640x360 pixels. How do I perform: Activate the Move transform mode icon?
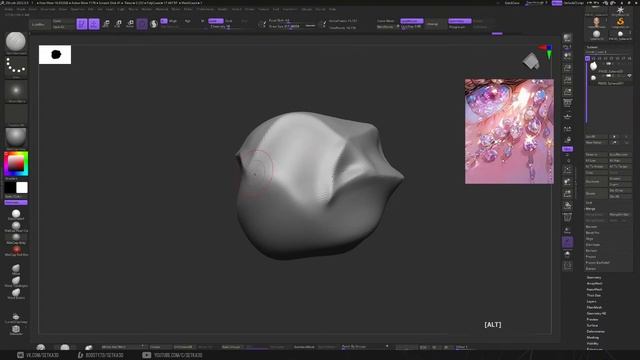[x=106, y=24]
